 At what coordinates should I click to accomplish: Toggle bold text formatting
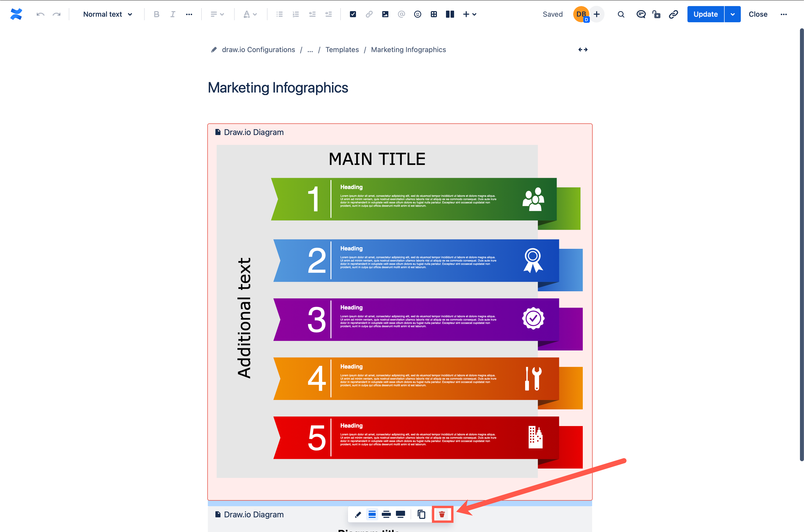(157, 14)
